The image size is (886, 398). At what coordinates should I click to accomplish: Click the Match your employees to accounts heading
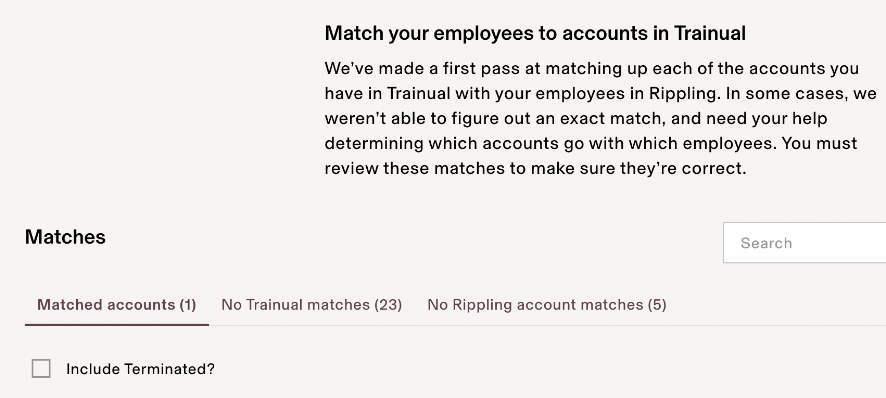click(535, 33)
